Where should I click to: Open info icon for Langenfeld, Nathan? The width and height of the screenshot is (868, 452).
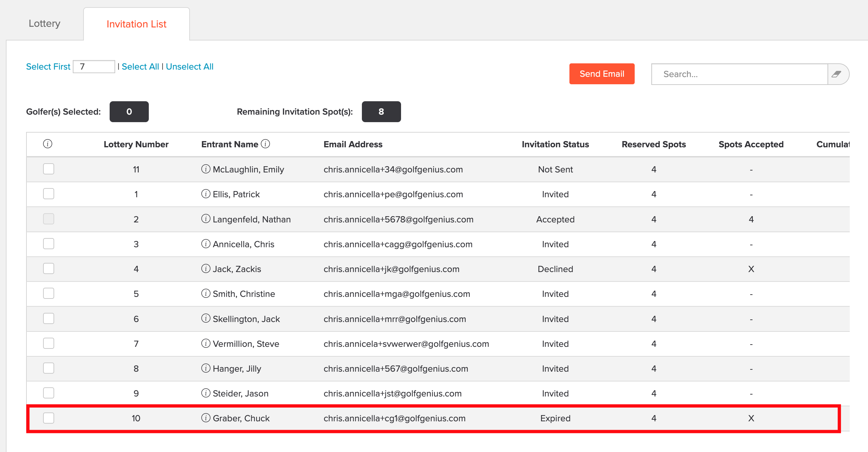206,219
